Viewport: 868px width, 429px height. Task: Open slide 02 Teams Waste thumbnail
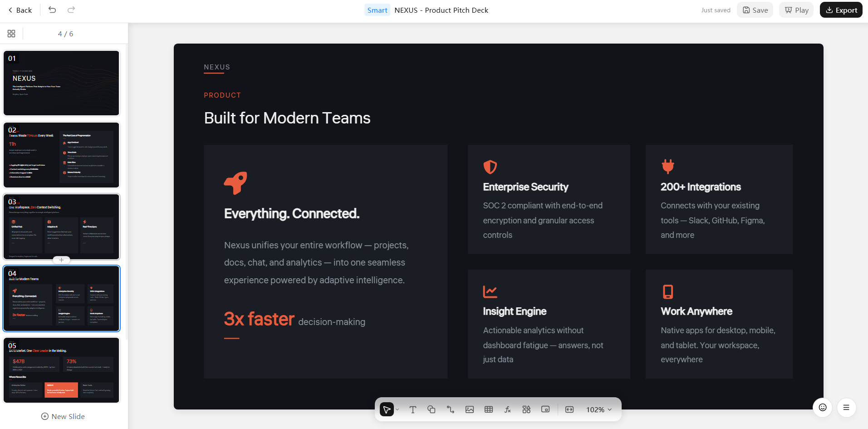pyautogui.click(x=61, y=155)
